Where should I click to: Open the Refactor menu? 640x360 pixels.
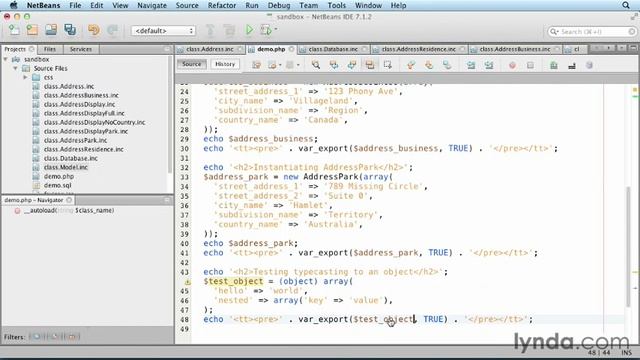pos(222,5)
